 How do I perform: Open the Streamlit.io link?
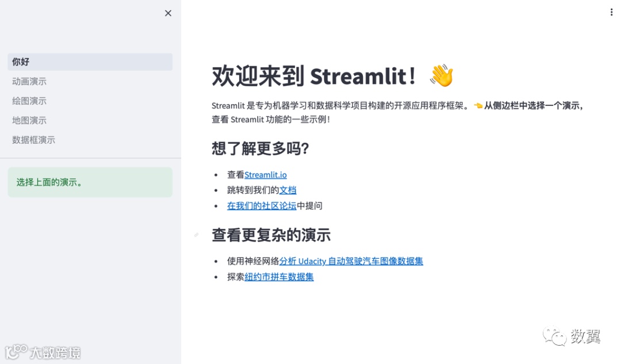coord(265,175)
